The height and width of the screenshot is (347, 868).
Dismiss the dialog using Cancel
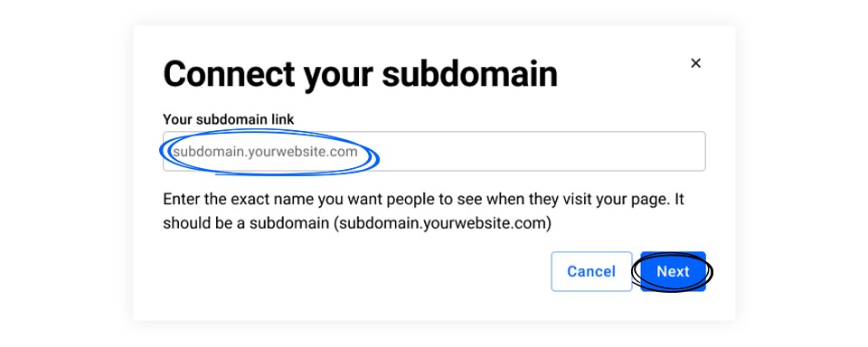pos(591,271)
